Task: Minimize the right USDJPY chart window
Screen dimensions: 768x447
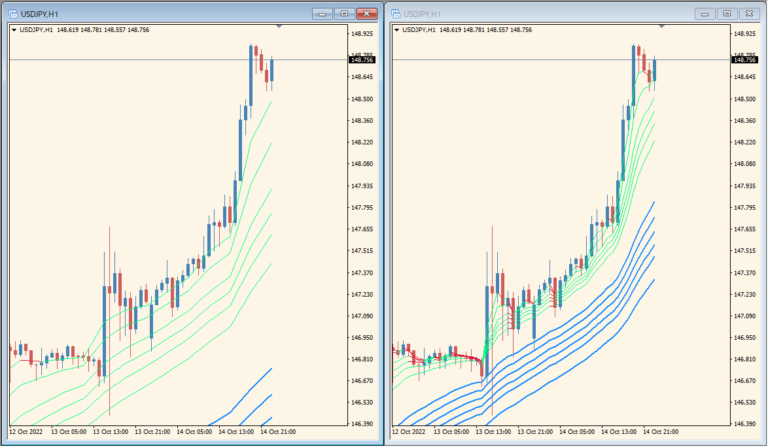Action: (x=706, y=13)
